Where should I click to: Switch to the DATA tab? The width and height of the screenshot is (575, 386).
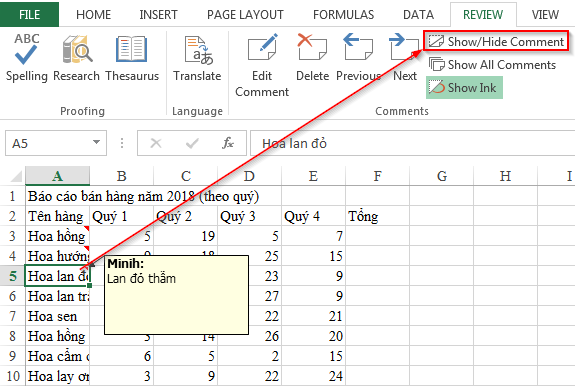click(x=418, y=15)
